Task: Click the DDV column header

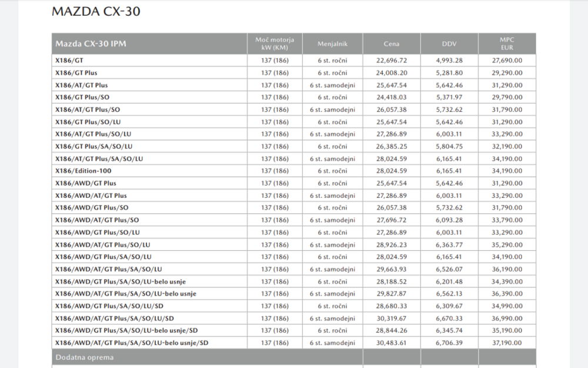Action: (x=449, y=43)
